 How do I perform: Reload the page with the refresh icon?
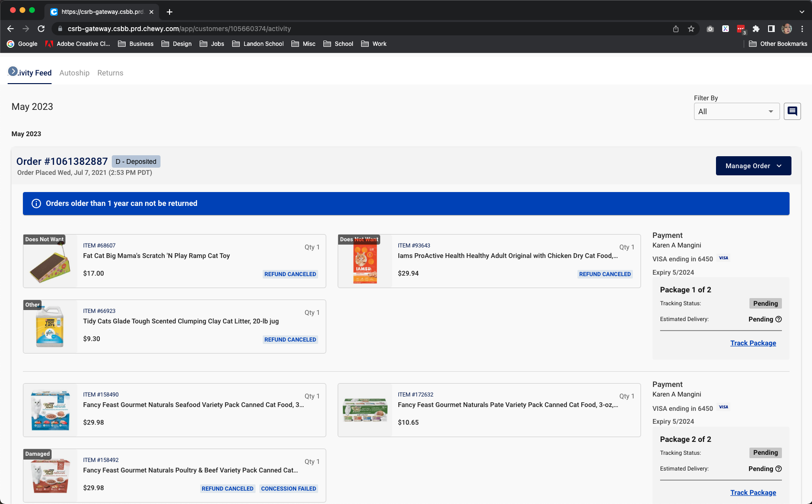pos(41,29)
